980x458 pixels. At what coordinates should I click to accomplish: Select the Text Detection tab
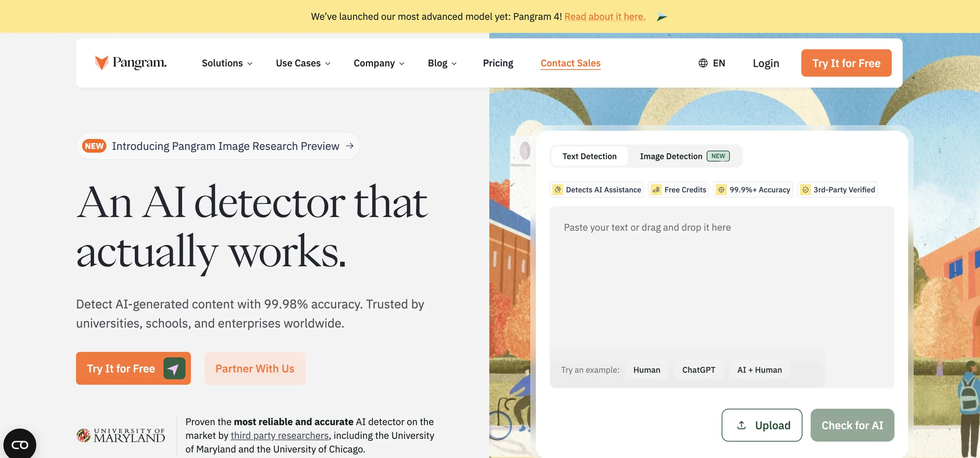pyautogui.click(x=589, y=156)
